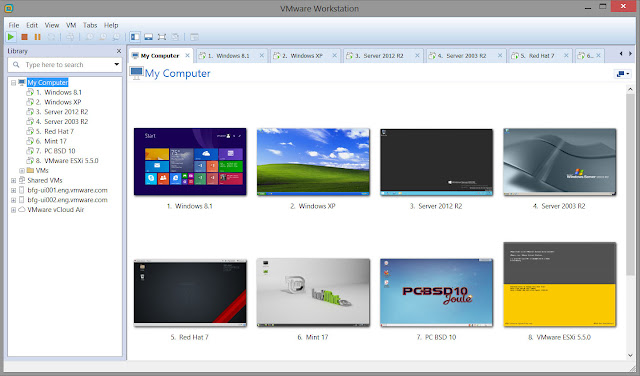Enter full screen mode via toolbar icon
Image resolution: width=640 pixels, height=376 pixels.
pyautogui.click(x=162, y=37)
